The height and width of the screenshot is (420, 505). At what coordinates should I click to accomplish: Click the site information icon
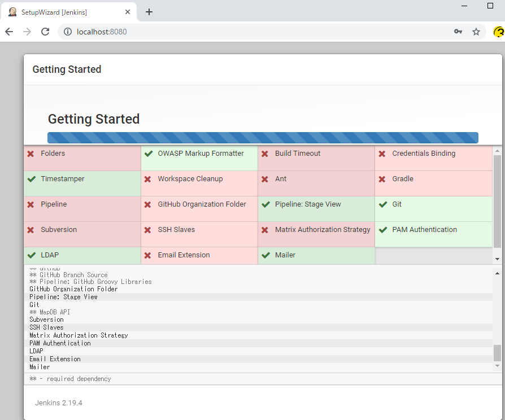pos(68,32)
